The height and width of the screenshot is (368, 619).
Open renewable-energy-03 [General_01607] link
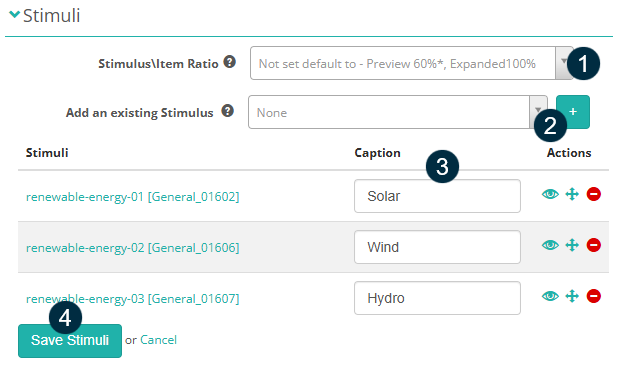133,299
